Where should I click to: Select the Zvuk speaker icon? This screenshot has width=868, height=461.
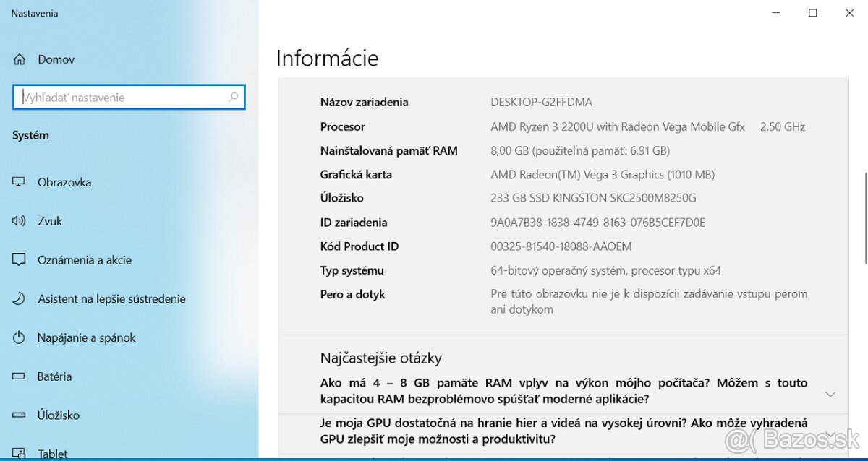(20, 221)
